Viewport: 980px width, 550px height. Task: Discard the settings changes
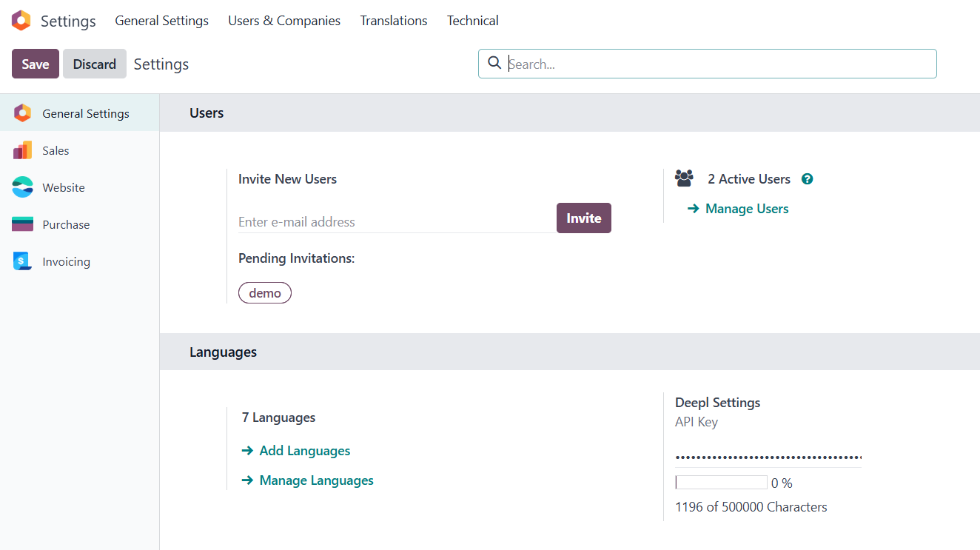click(x=94, y=64)
